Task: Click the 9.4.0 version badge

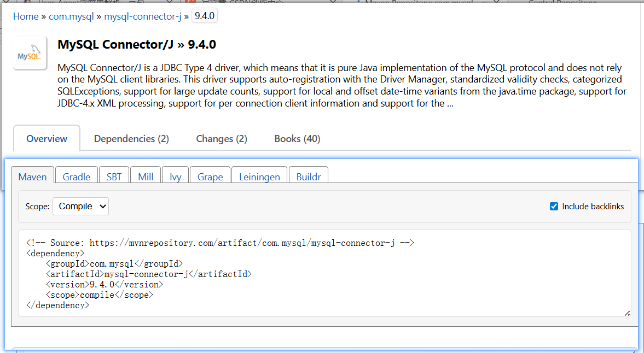Action: 205,16
